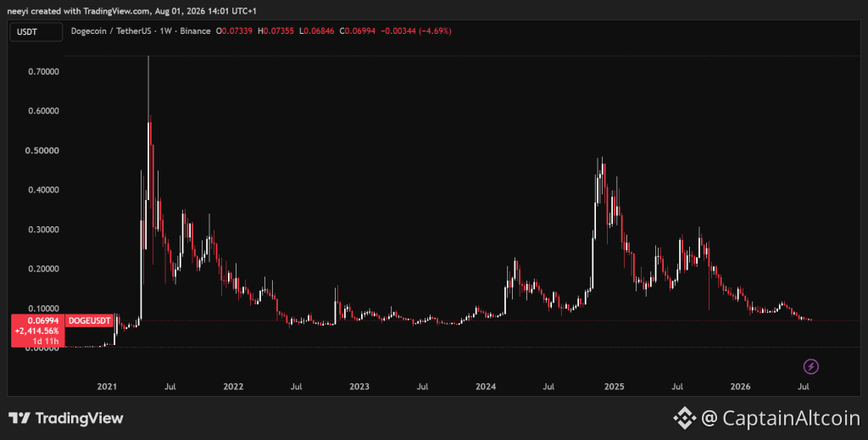Click the 0.30000 price axis label

(44, 229)
